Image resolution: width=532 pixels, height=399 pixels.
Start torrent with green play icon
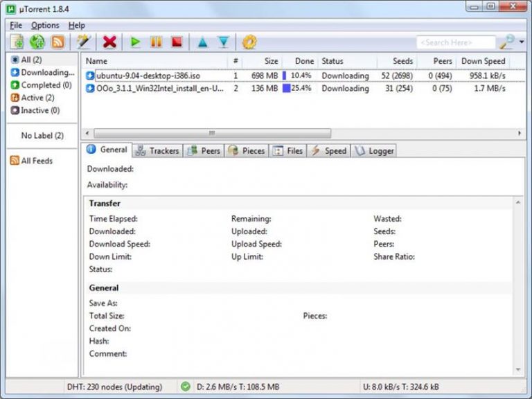pyautogui.click(x=135, y=42)
